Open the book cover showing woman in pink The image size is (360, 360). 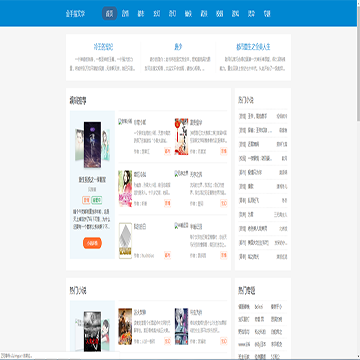[x=125, y=189]
